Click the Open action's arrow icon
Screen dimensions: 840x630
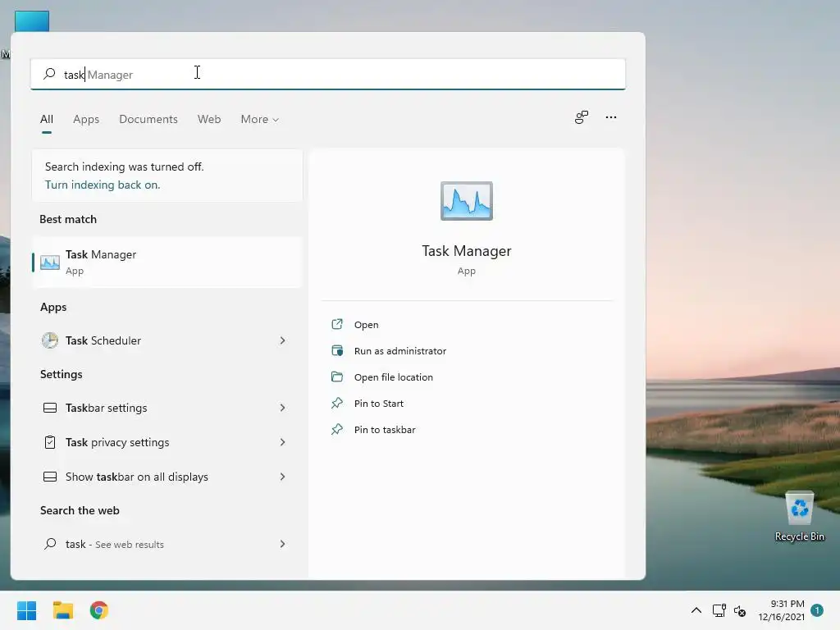tap(337, 324)
